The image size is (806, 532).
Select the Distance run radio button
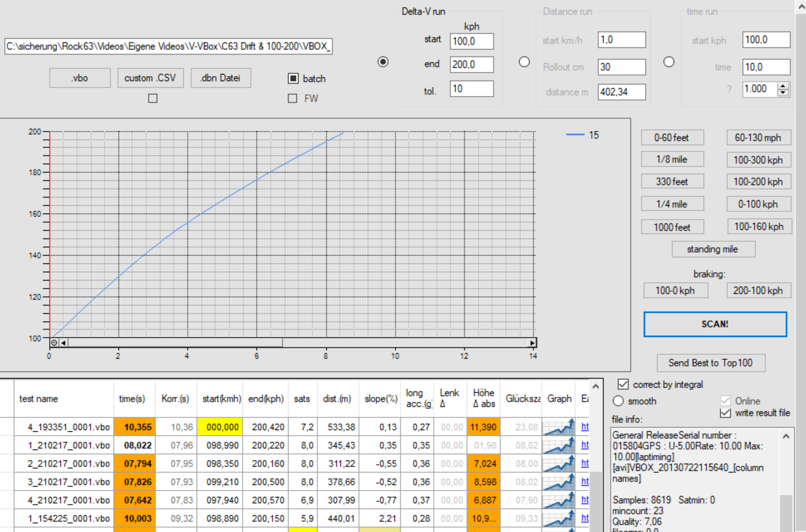pyautogui.click(x=524, y=62)
